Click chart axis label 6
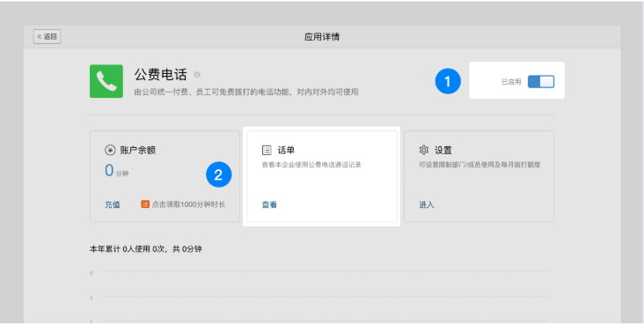644x326 pixels. 91,272
